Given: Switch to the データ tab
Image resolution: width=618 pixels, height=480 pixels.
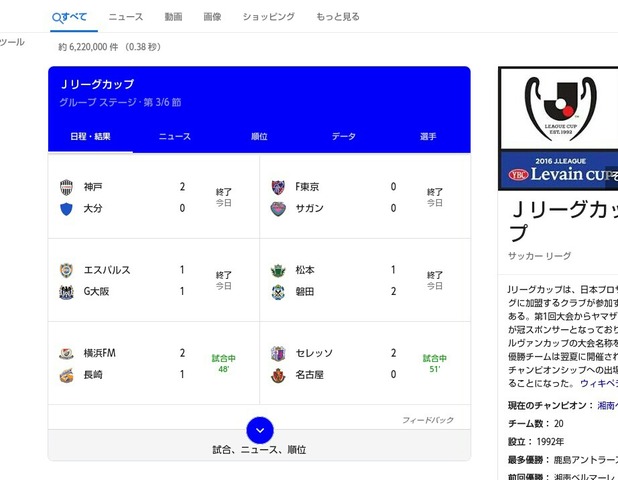Looking at the screenshot, I should tap(343, 137).
